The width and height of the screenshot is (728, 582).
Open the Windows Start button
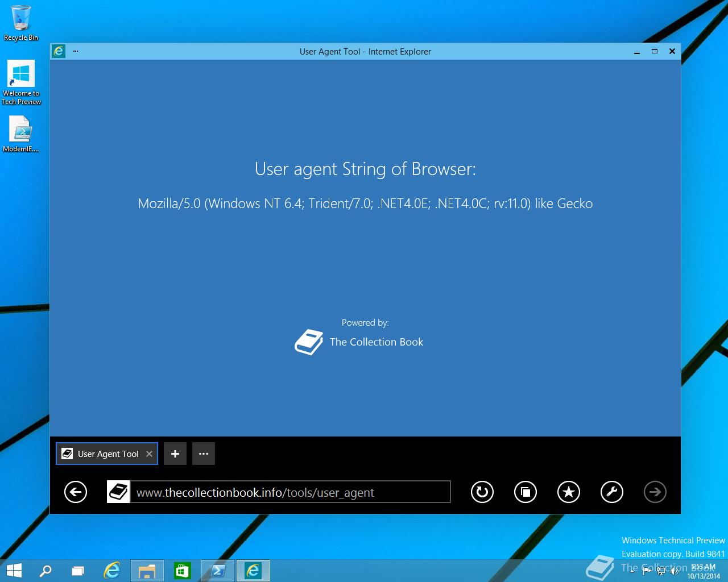[x=14, y=571]
